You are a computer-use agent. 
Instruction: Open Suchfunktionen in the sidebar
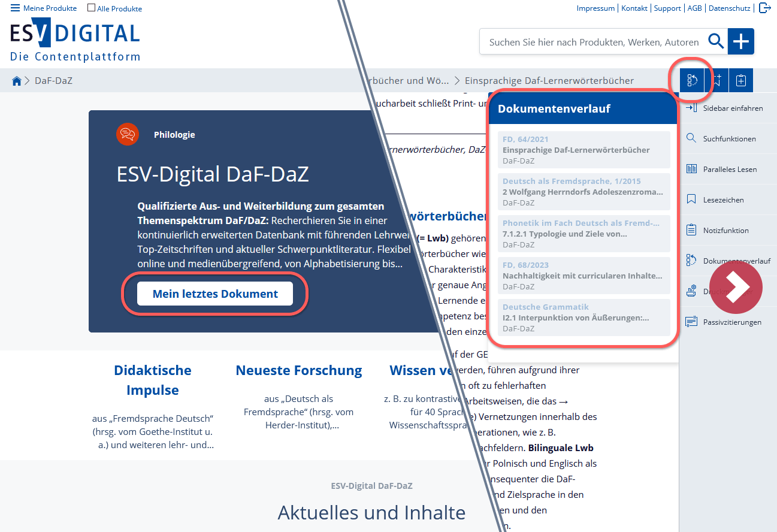click(x=727, y=138)
